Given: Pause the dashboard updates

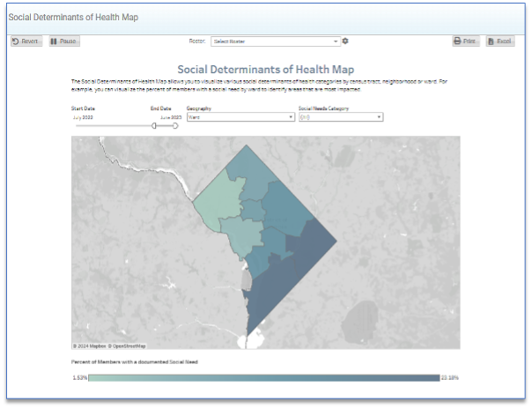Looking at the screenshot, I should 63,41.
